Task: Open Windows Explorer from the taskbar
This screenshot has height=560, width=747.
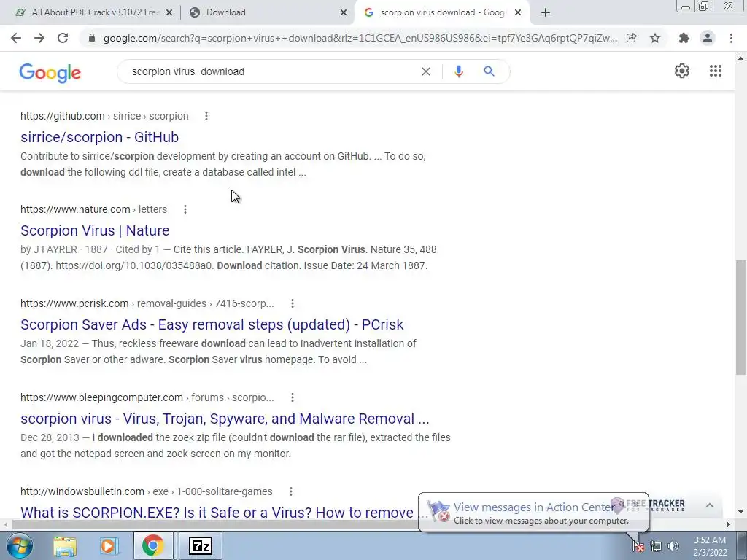Action: click(65, 545)
